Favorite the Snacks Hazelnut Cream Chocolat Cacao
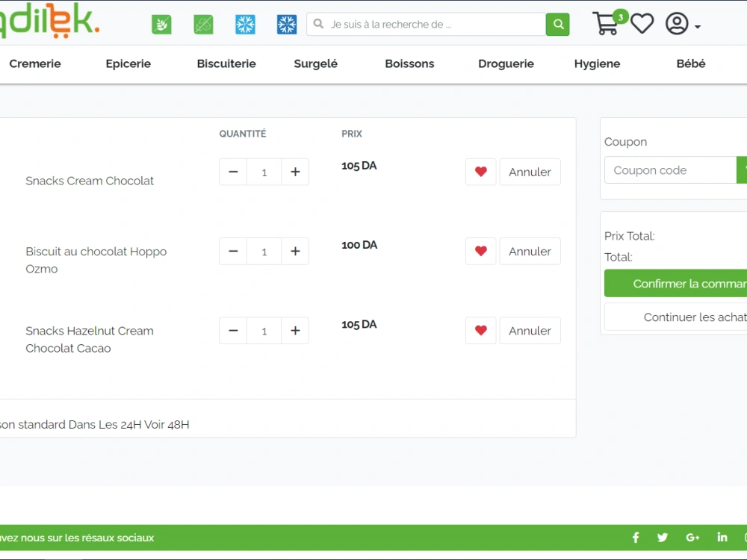This screenshot has height=560, width=747. pyautogui.click(x=480, y=330)
